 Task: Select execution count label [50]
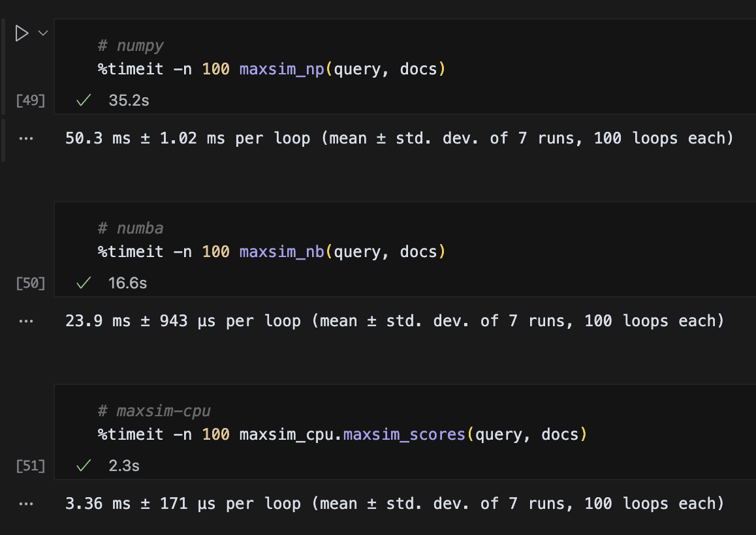pos(31,283)
